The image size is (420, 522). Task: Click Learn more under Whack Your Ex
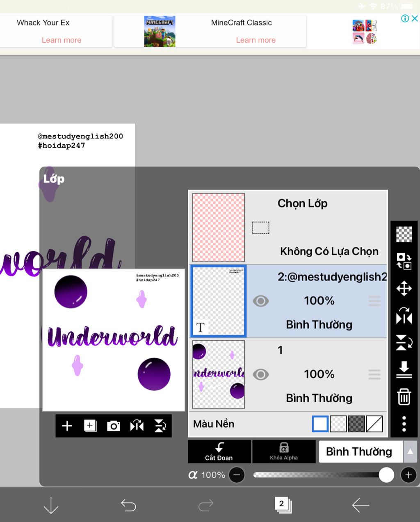pos(62,40)
